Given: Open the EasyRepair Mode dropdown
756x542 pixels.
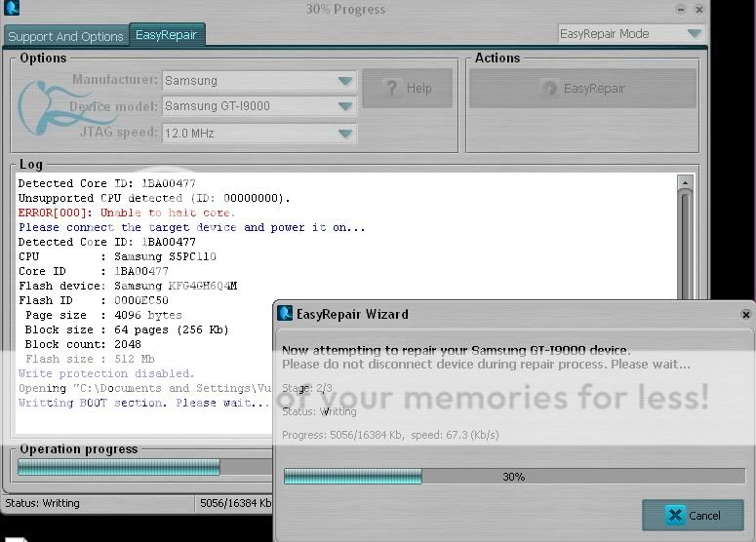Looking at the screenshot, I should (630, 34).
